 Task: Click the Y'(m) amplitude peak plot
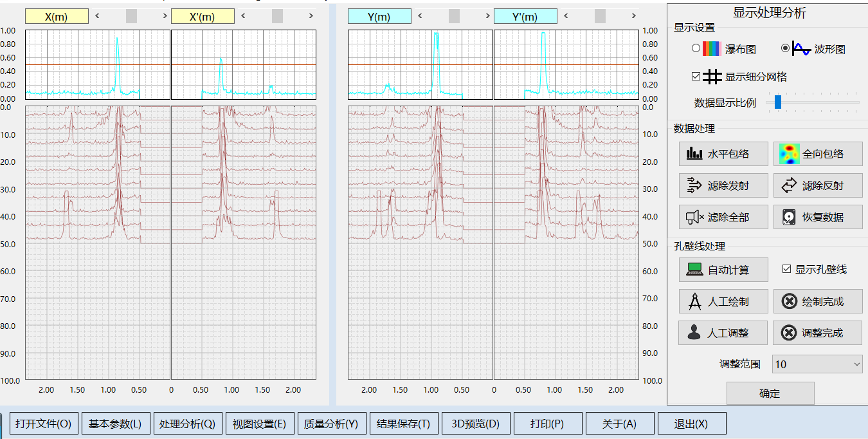[x=566, y=64]
